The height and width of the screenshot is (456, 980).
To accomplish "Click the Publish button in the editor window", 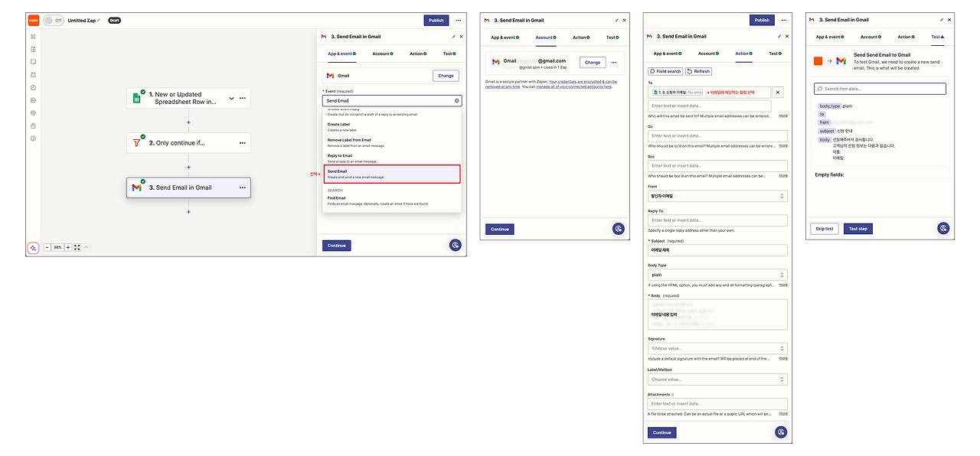I will tap(436, 21).
